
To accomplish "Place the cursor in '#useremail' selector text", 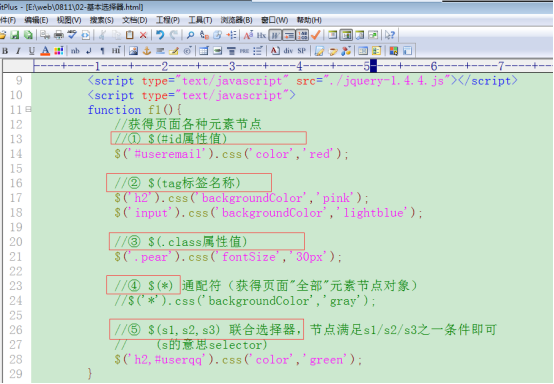I will (167, 154).
